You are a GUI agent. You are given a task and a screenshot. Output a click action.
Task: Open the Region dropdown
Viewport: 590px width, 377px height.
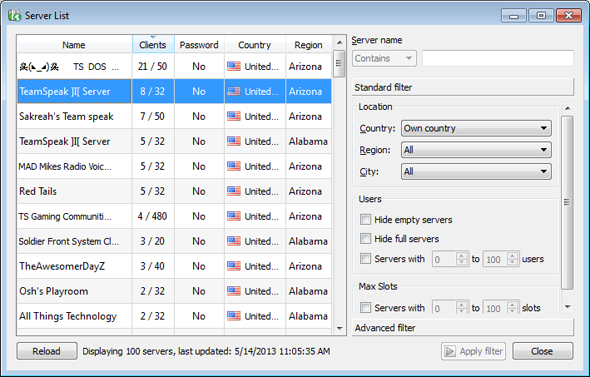coord(476,150)
